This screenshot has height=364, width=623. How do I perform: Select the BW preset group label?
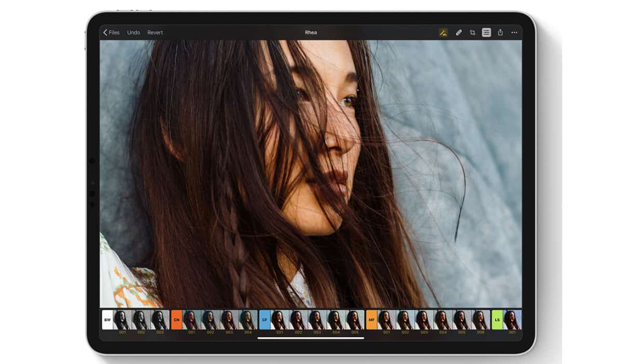pyautogui.click(x=107, y=320)
